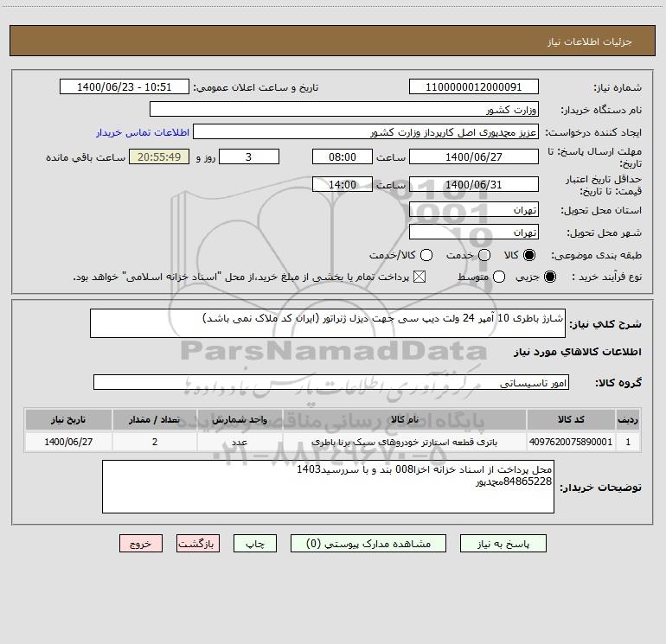
Task: Click the request creator name field
Action: point(366,131)
